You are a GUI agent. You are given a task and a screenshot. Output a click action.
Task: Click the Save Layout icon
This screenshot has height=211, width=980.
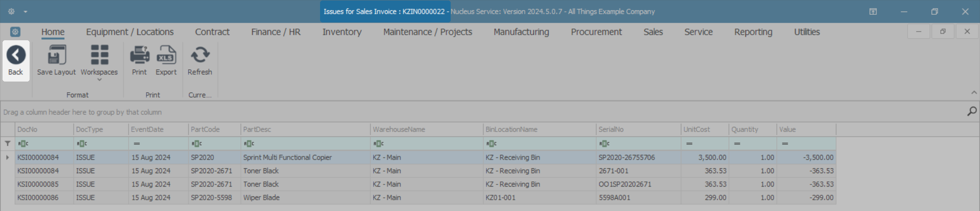point(56,55)
